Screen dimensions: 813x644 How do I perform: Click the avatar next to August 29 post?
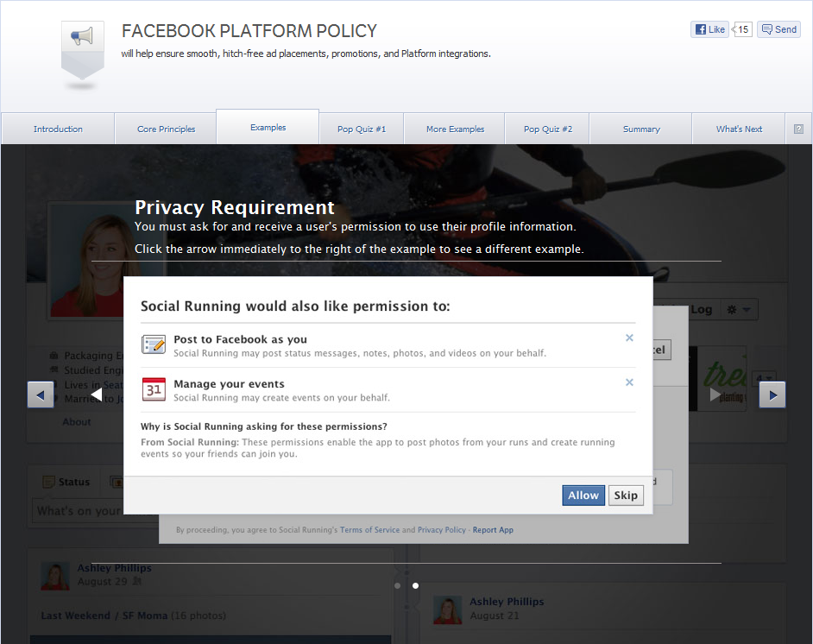[55, 576]
